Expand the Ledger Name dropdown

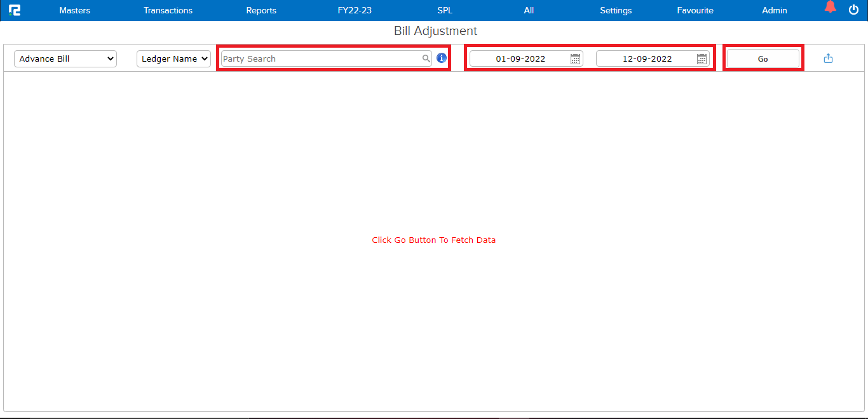click(x=173, y=58)
